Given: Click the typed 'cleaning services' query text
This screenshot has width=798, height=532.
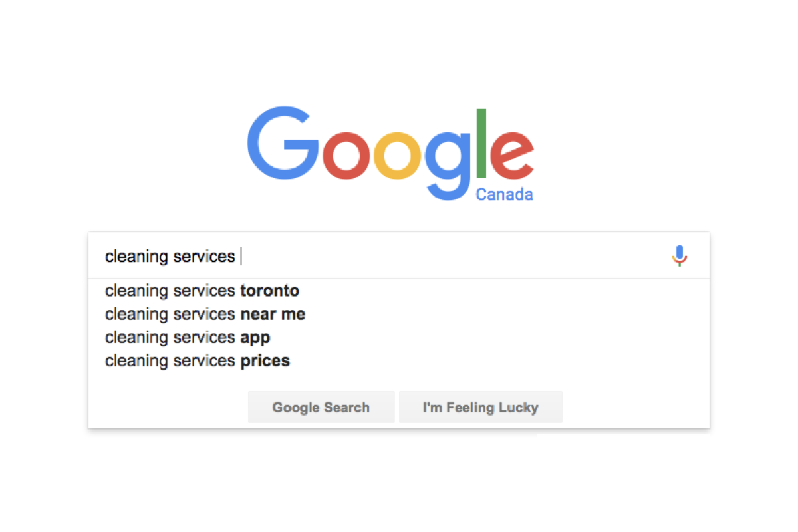Looking at the screenshot, I should 170,256.
